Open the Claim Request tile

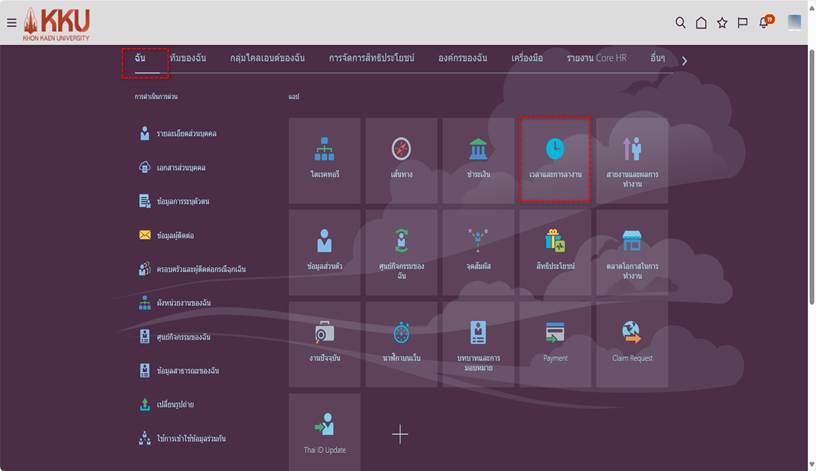pyautogui.click(x=632, y=342)
